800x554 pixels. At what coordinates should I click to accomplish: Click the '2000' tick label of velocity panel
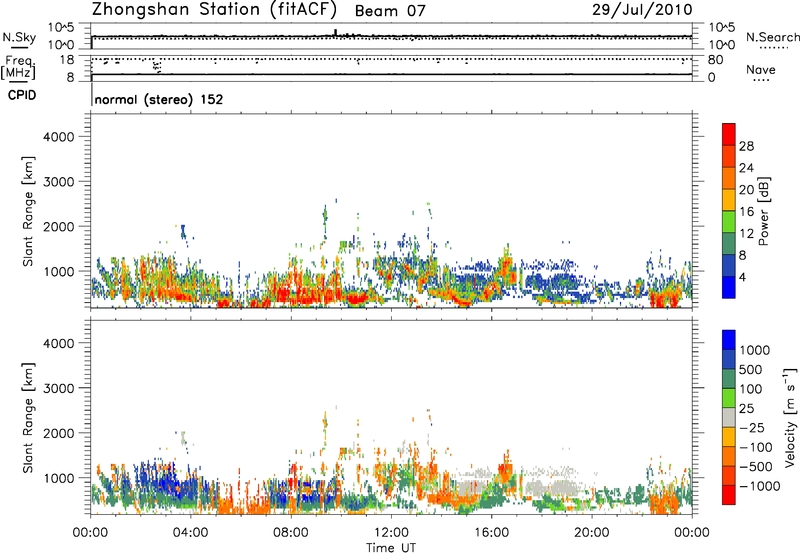click(58, 433)
